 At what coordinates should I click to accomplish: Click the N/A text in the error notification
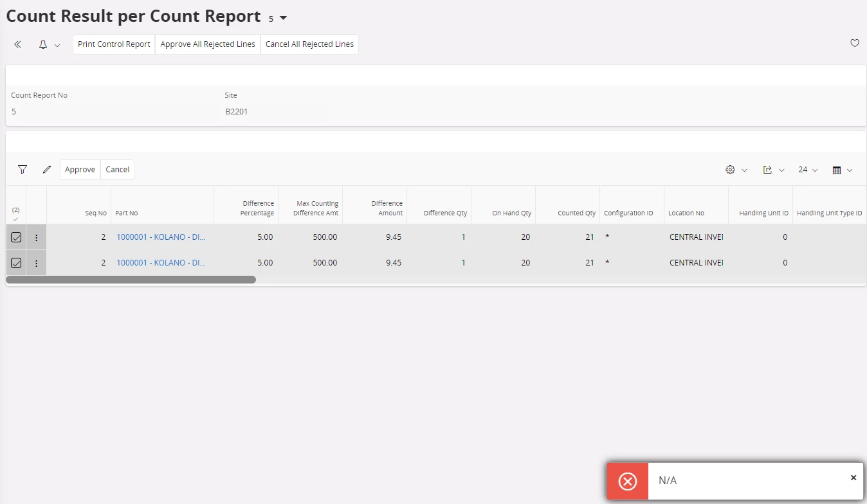click(668, 481)
